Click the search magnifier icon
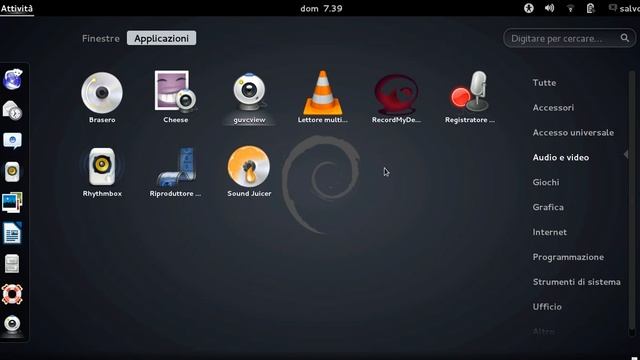The height and width of the screenshot is (360, 640). click(x=624, y=38)
